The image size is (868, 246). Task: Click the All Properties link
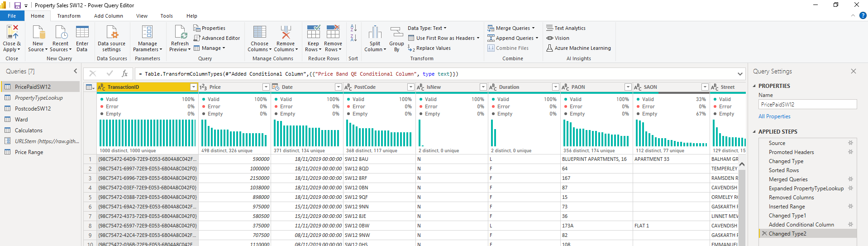pos(774,116)
